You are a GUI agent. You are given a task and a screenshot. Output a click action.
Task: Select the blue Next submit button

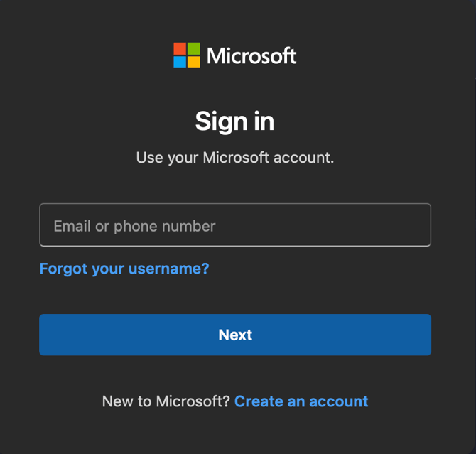coord(235,335)
